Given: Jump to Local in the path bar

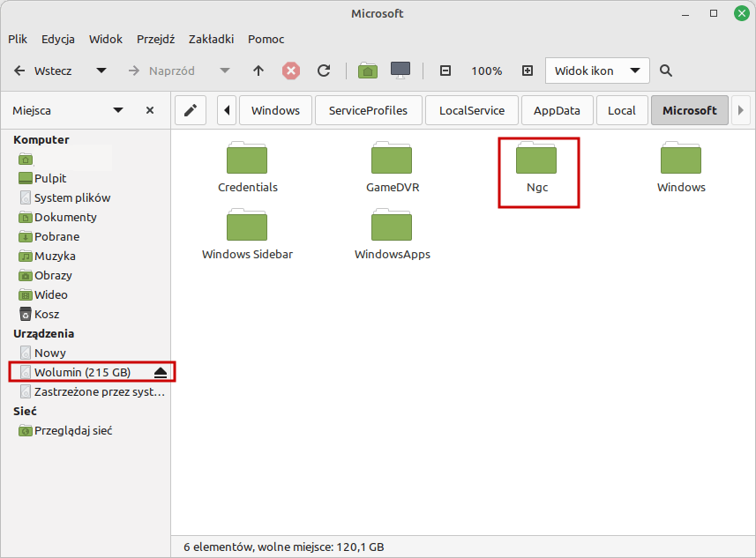Looking at the screenshot, I should click(622, 110).
